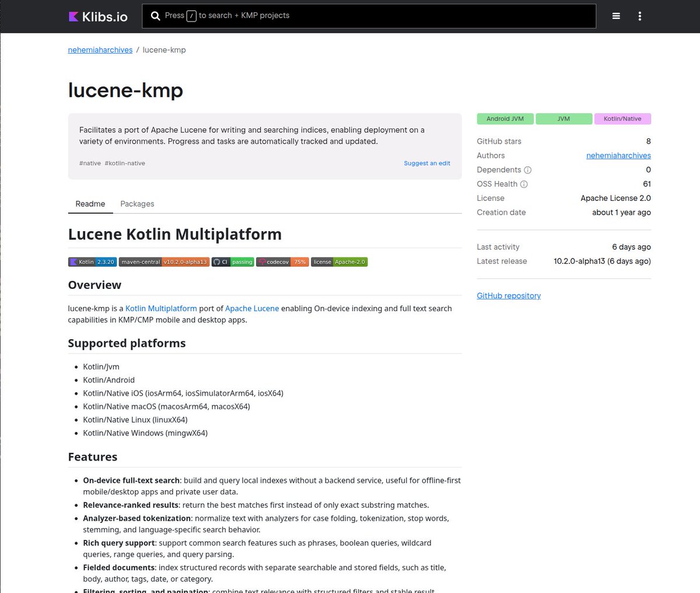
Task: Click the OSS Health value 61
Action: point(647,184)
